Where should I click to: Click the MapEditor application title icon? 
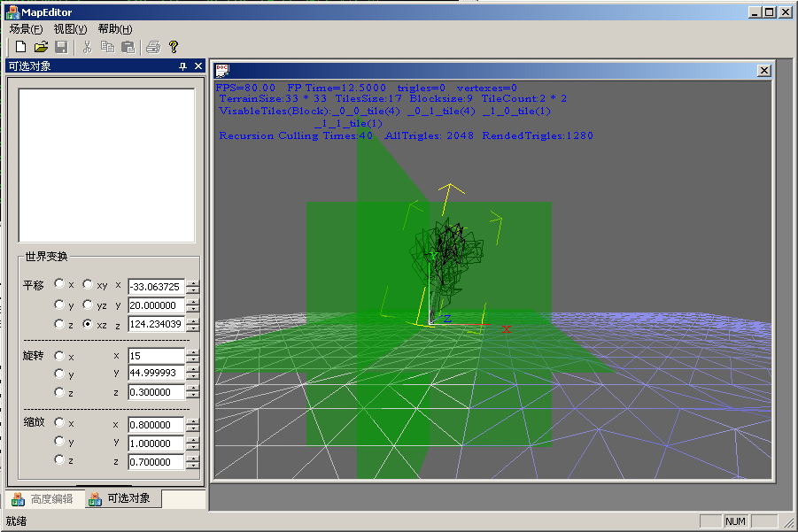click(x=12, y=12)
